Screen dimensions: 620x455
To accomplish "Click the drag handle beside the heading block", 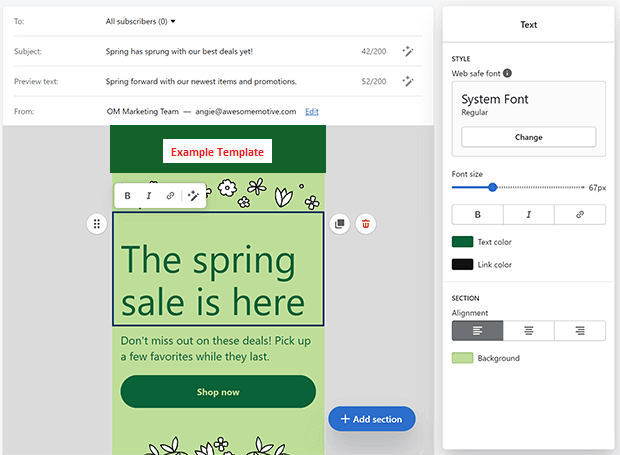I will click(97, 224).
